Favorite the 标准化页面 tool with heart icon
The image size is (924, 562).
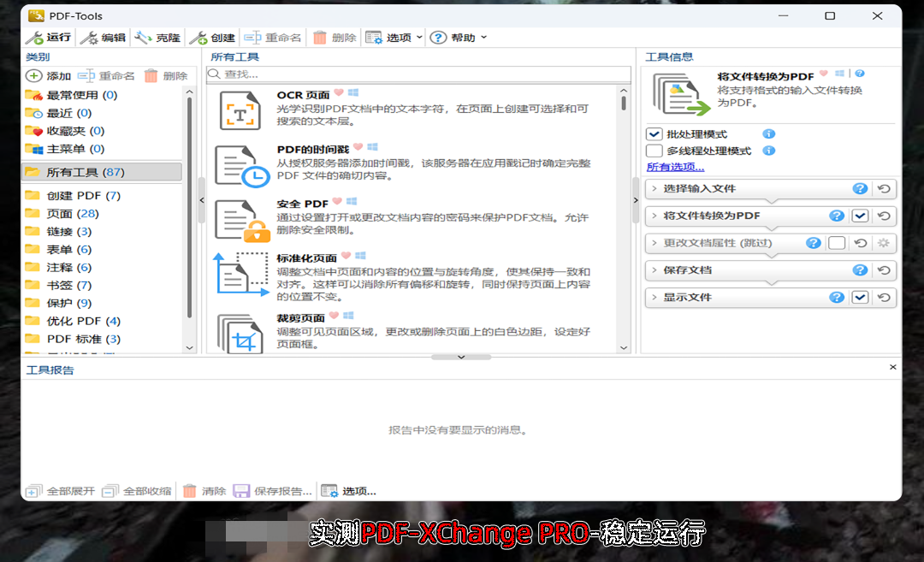pyautogui.click(x=346, y=255)
